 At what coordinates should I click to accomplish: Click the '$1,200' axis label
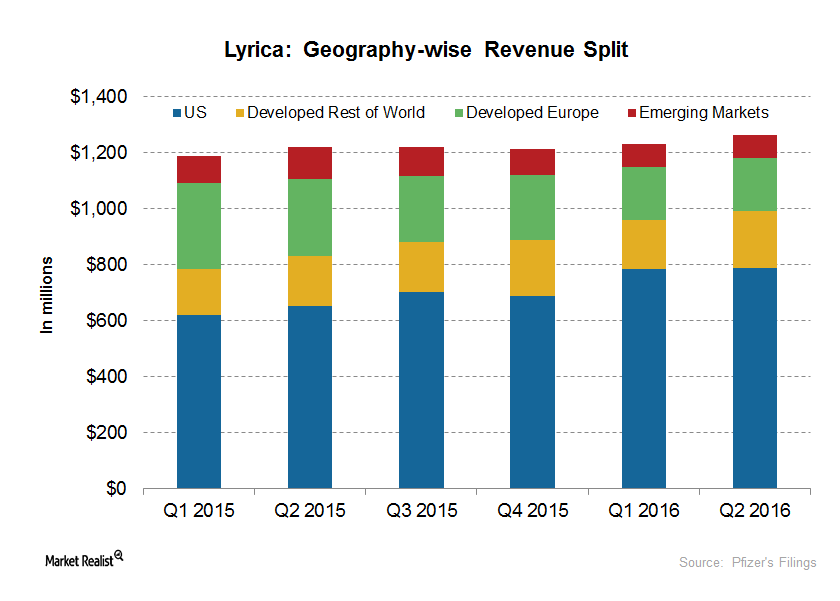click(x=99, y=153)
